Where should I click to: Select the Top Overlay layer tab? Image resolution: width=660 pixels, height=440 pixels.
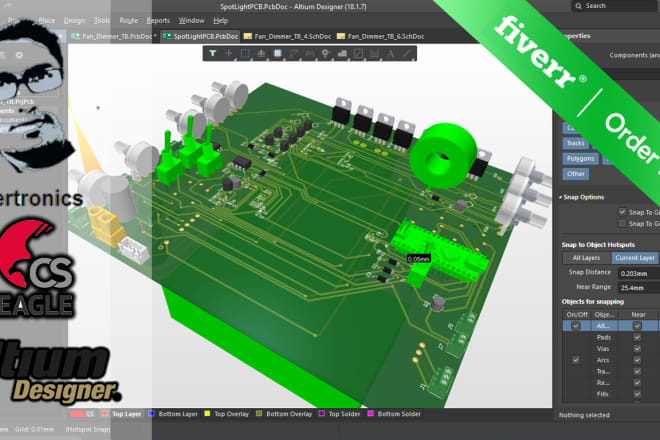(227, 414)
